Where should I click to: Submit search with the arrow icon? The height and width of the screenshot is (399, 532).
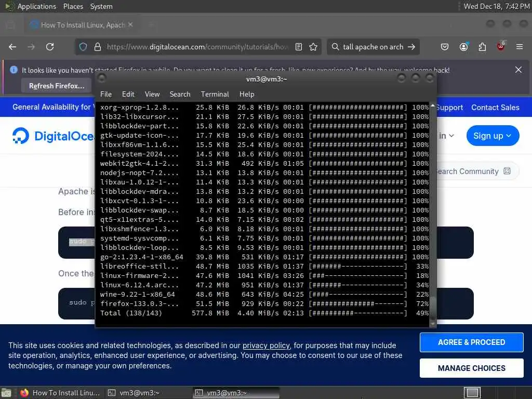pos(411,47)
